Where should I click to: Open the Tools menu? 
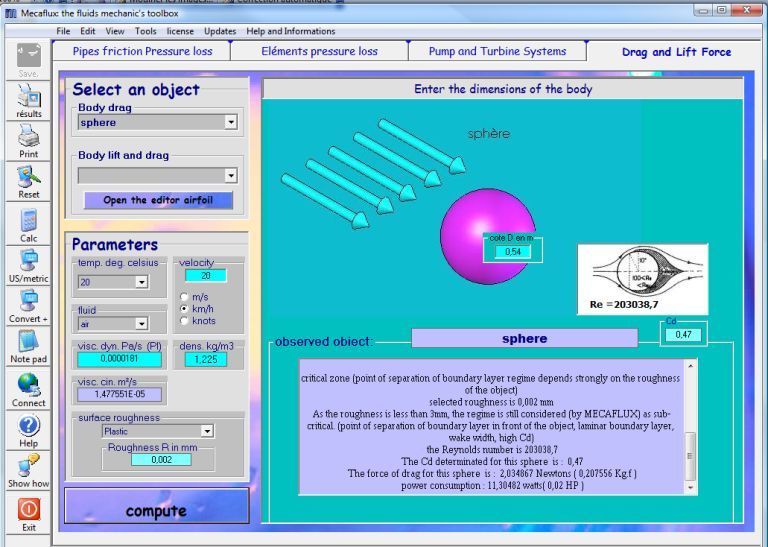145,31
